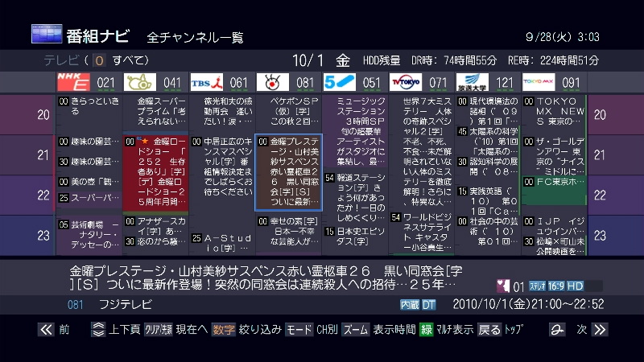Image resolution: width=644 pixels, height=362 pixels.
Task: Select the 10/1 金 date header
Action: (x=320, y=61)
